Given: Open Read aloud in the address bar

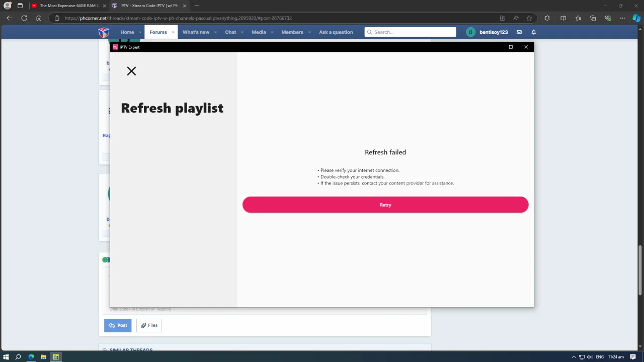Looking at the screenshot, I should coord(516,18).
